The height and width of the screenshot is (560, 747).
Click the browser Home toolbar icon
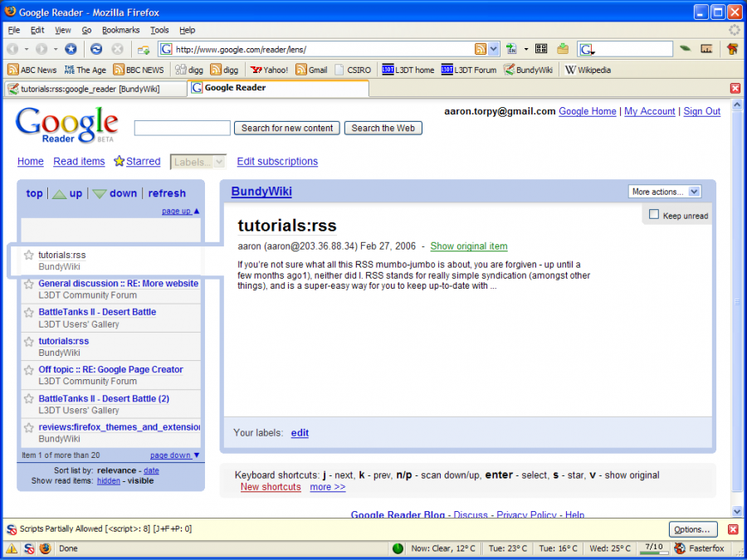pyautogui.click(x=71, y=48)
